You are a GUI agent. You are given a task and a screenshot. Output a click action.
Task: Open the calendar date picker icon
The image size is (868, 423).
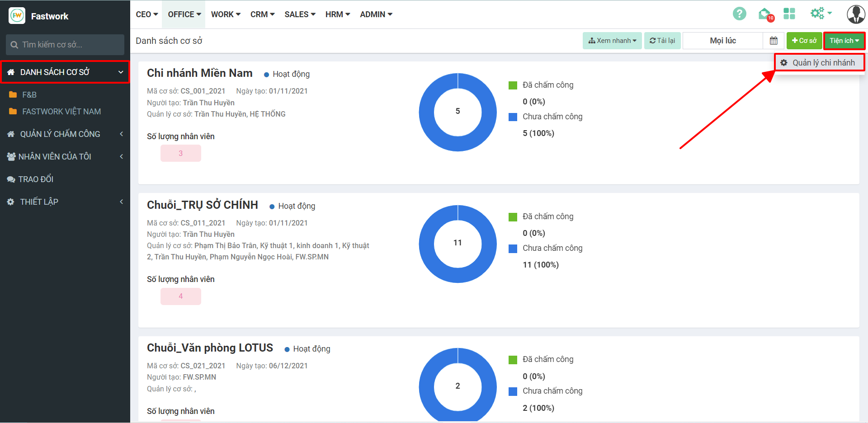click(x=774, y=41)
